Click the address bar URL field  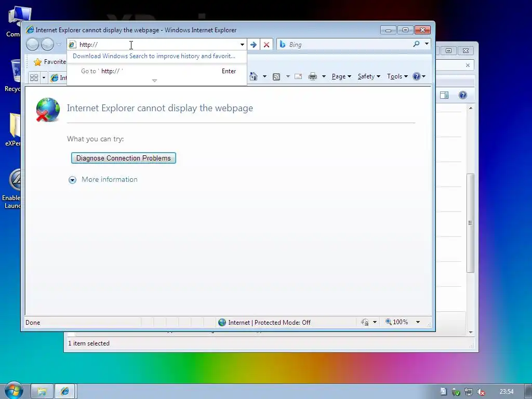point(158,45)
